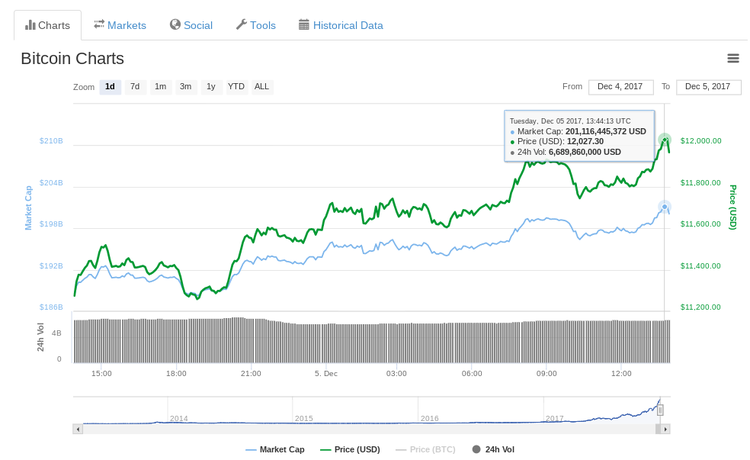Select the 1d zoom range

pyautogui.click(x=110, y=87)
